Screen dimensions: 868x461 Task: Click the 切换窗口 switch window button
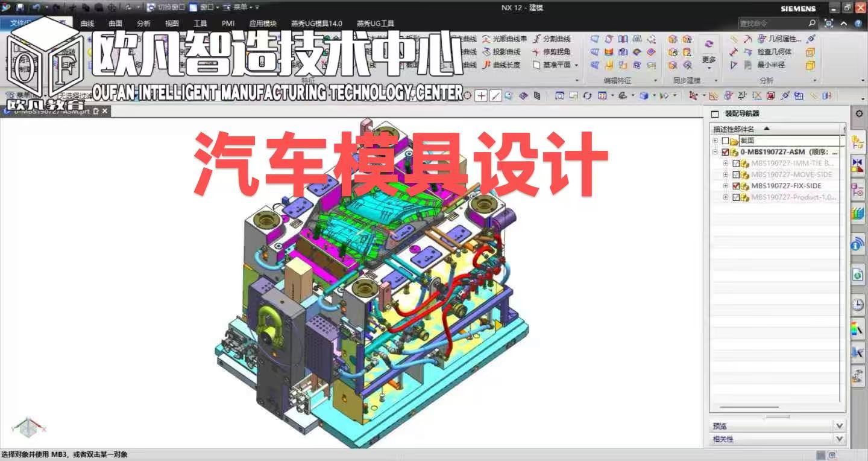166,8
